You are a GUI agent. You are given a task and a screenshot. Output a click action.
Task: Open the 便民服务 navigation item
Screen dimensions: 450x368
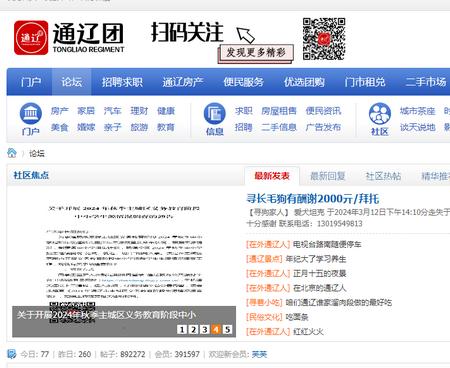click(x=243, y=82)
